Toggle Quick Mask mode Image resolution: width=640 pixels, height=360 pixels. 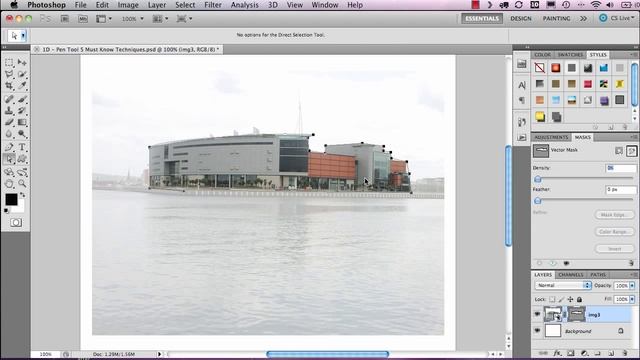pos(16,222)
